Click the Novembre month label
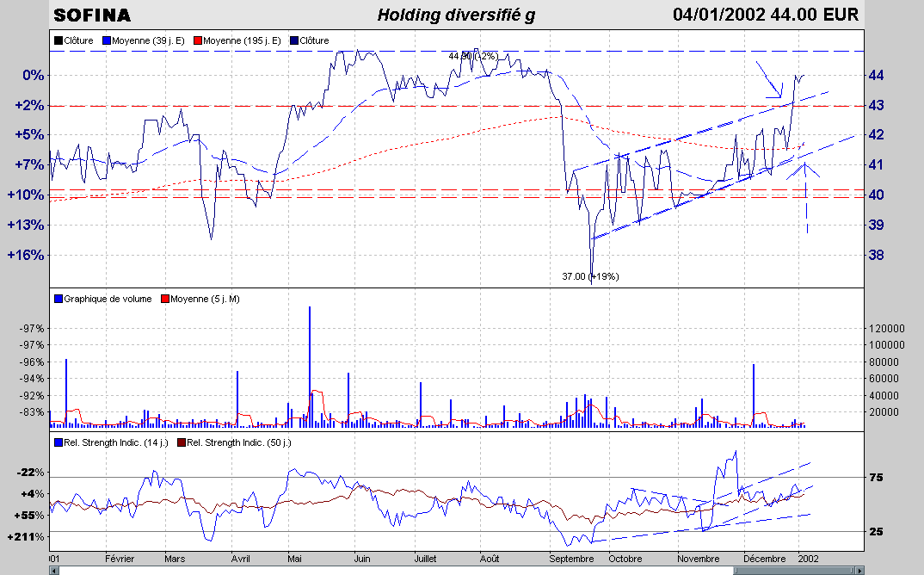The image size is (924, 575). point(698,560)
